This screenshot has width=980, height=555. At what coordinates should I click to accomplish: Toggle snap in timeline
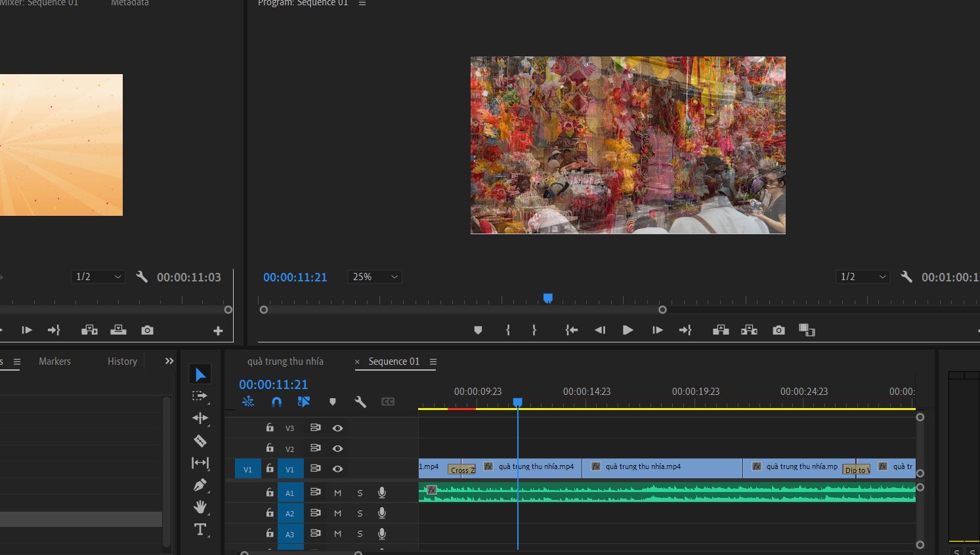276,401
